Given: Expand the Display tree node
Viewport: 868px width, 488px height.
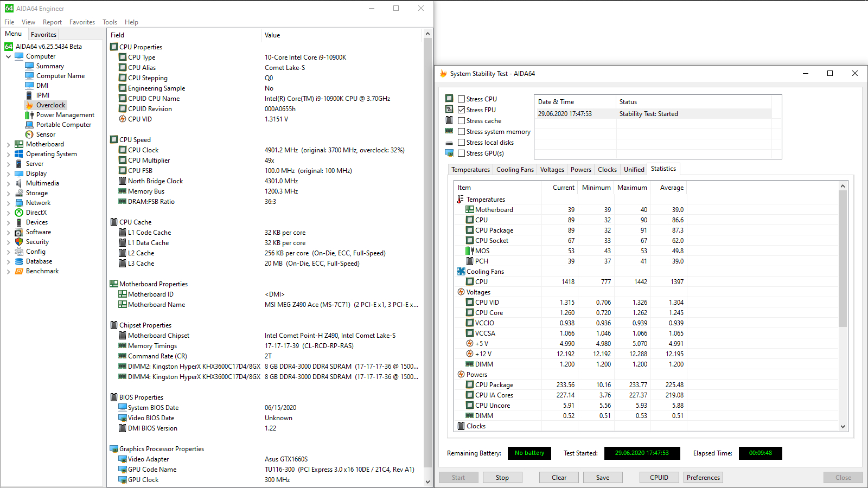Looking at the screenshot, I should 9,174.
